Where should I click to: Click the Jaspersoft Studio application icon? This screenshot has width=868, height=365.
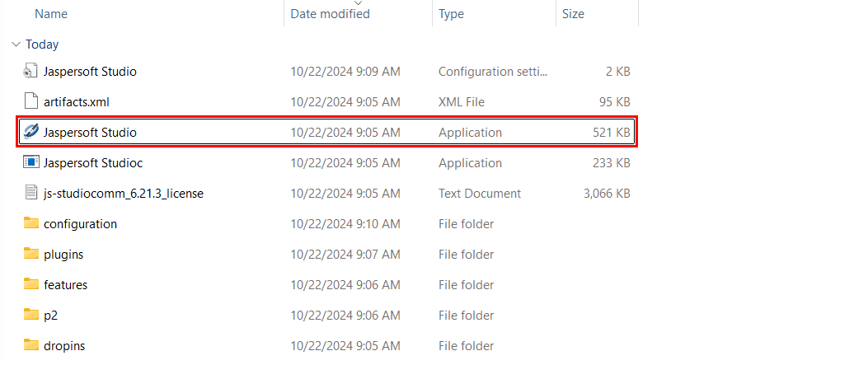point(31,133)
